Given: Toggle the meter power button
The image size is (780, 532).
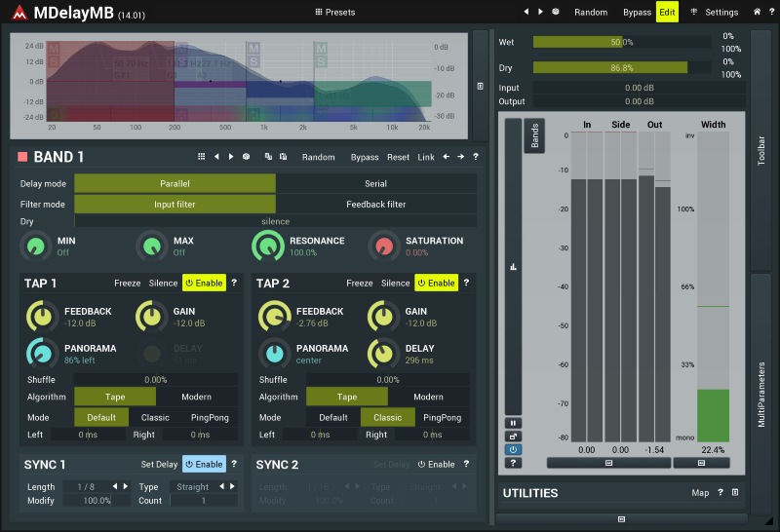Looking at the screenshot, I should (512, 449).
